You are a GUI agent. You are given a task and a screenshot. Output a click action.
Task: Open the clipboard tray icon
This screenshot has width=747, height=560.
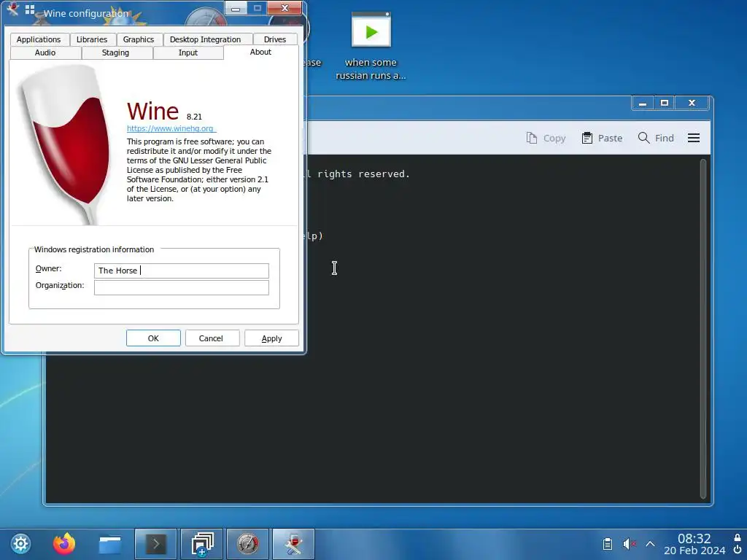pyautogui.click(x=608, y=544)
